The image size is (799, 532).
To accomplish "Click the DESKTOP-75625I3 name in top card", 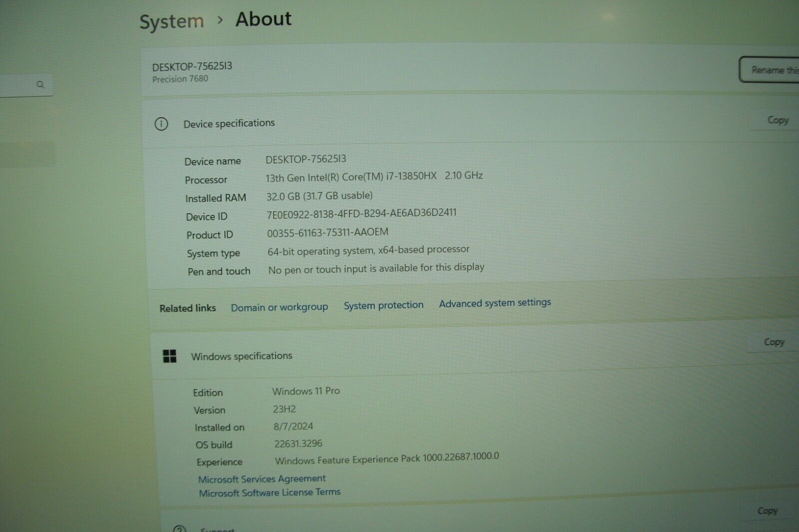I will (192, 66).
